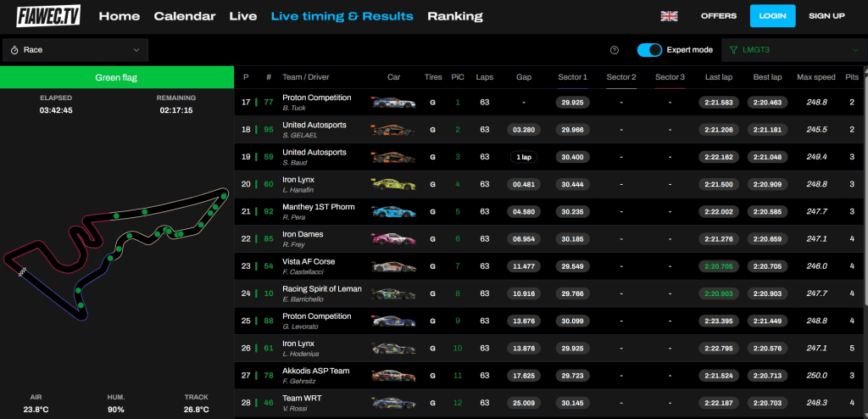
Task: Open the Race session dropdown
Action: pyautogui.click(x=75, y=50)
